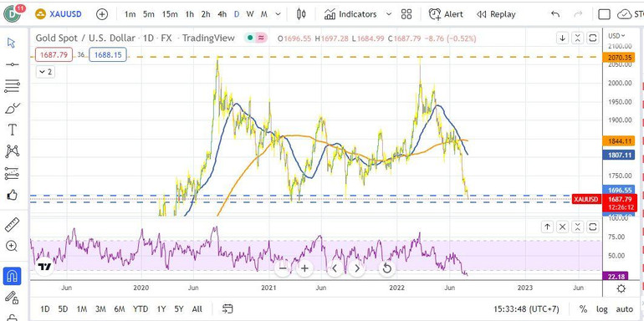
Task: Reset the chart view
Action: pos(387,269)
